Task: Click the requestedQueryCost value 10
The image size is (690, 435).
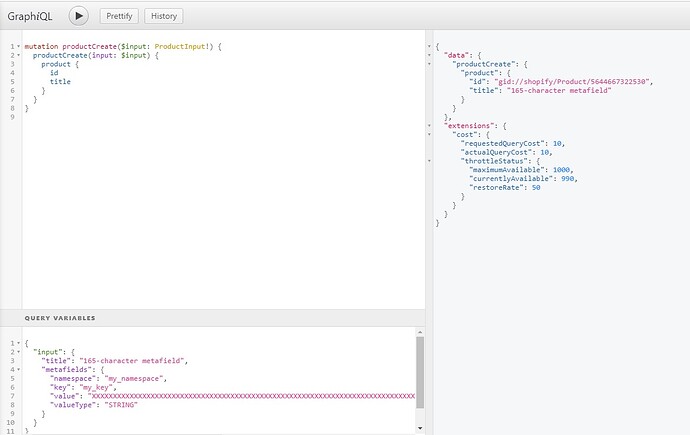Action: [557, 143]
